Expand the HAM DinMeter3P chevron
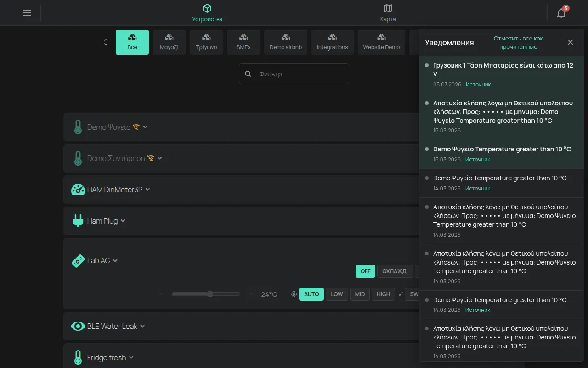This screenshot has height=368, width=588. [147, 190]
